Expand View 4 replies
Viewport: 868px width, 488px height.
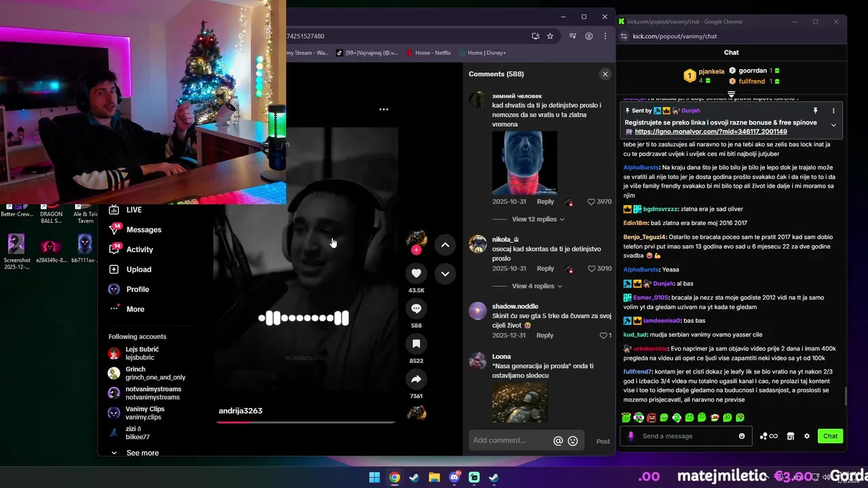[x=537, y=286]
